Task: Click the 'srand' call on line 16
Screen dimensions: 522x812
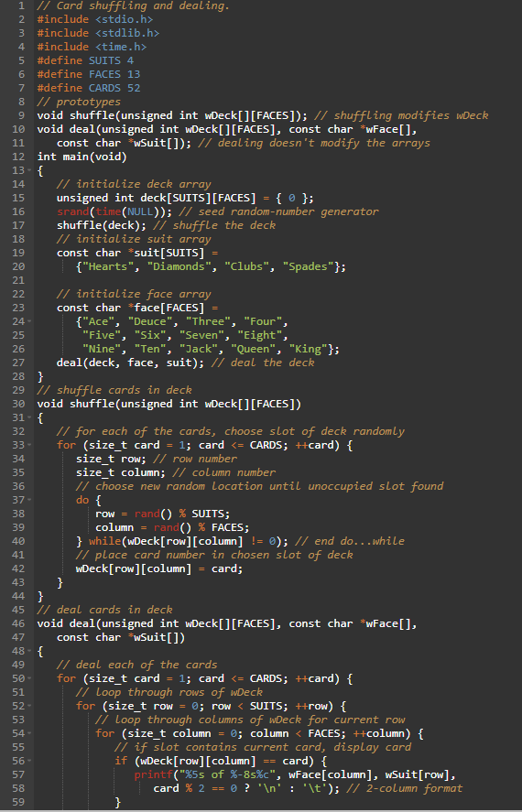Action: (x=72, y=211)
